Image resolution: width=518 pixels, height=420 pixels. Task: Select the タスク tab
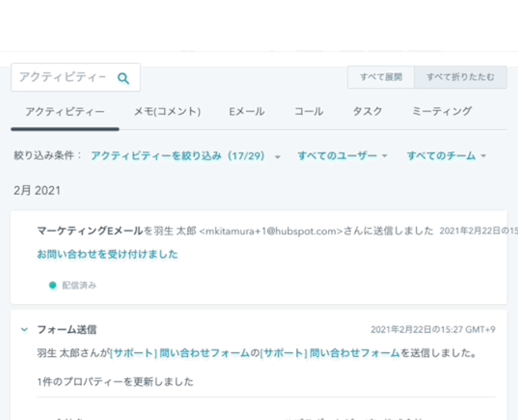tap(368, 112)
